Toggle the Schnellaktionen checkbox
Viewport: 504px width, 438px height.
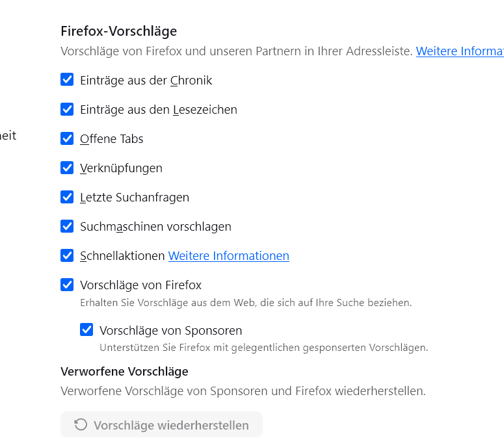(67, 255)
